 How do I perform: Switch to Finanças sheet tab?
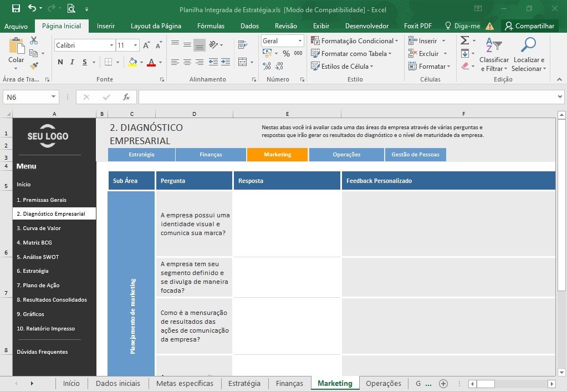coord(289,384)
